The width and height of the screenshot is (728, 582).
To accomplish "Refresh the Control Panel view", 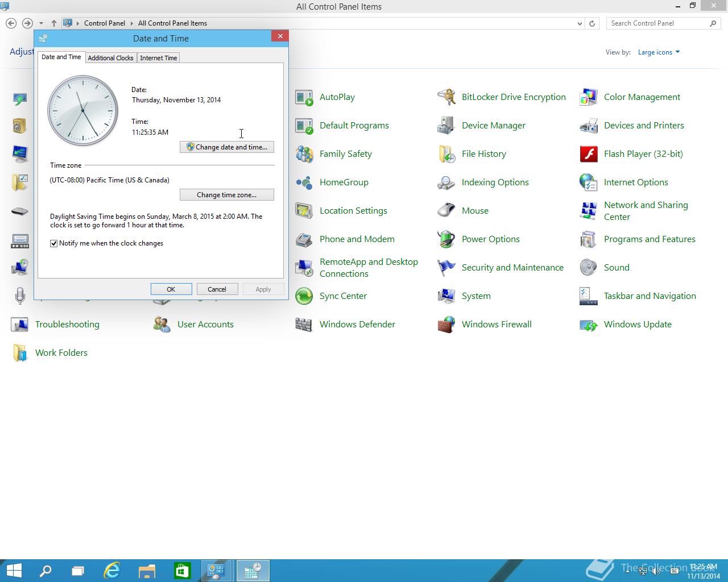I will tap(592, 23).
